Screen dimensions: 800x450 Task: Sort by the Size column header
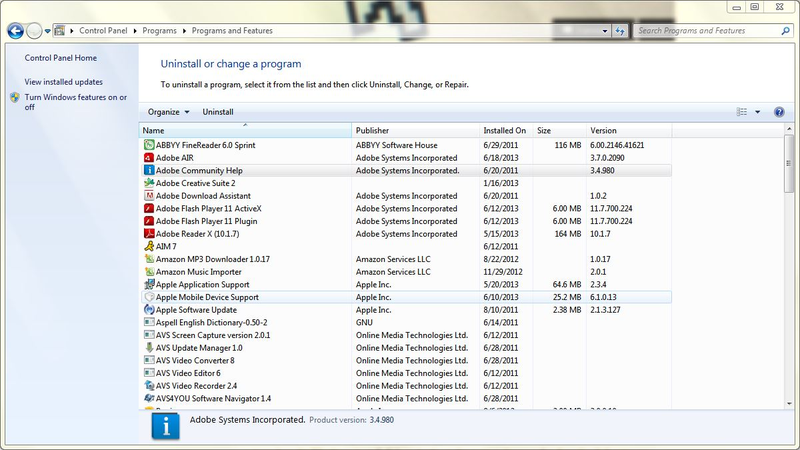(559, 130)
